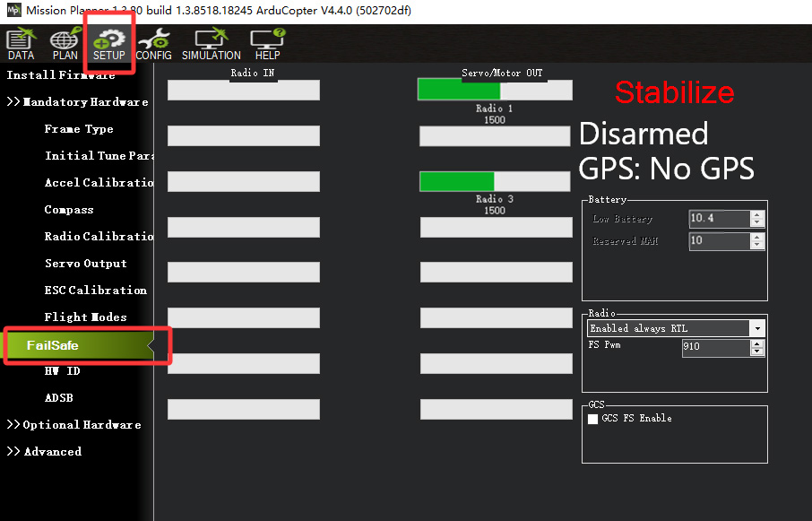This screenshot has width=812, height=521.
Task: Open the Radio failsafe mode dropdown
Action: (x=757, y=328)
